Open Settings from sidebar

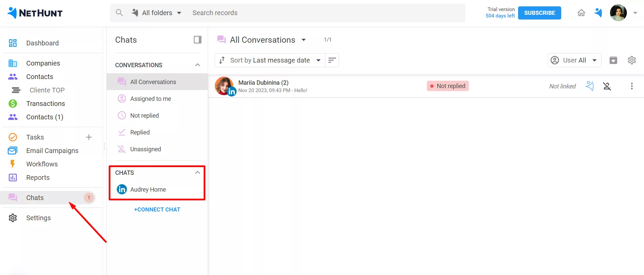[x=38, y=218]
